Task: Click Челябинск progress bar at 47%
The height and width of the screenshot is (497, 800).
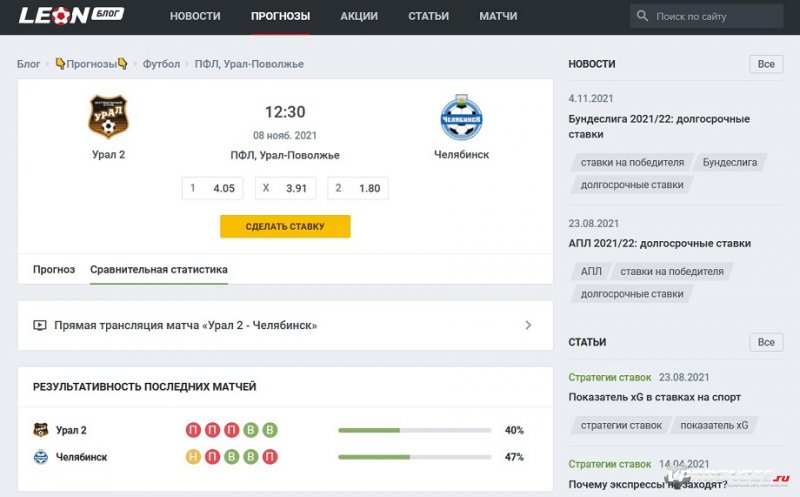Action: point(414,457)
